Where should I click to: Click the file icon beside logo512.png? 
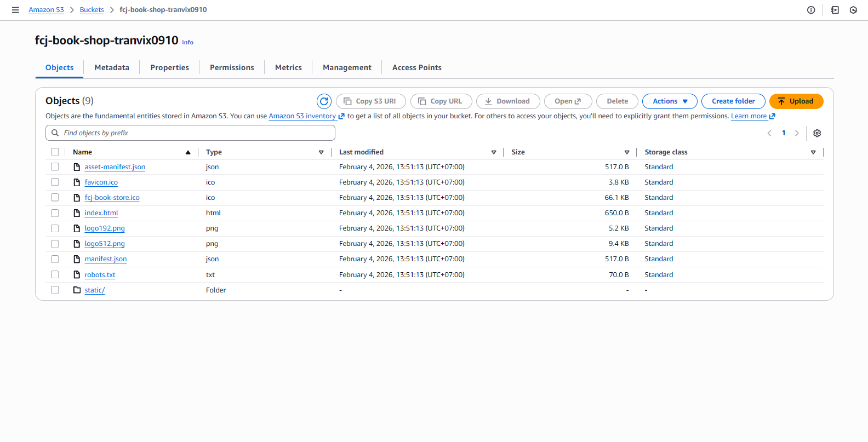point(77,244)
